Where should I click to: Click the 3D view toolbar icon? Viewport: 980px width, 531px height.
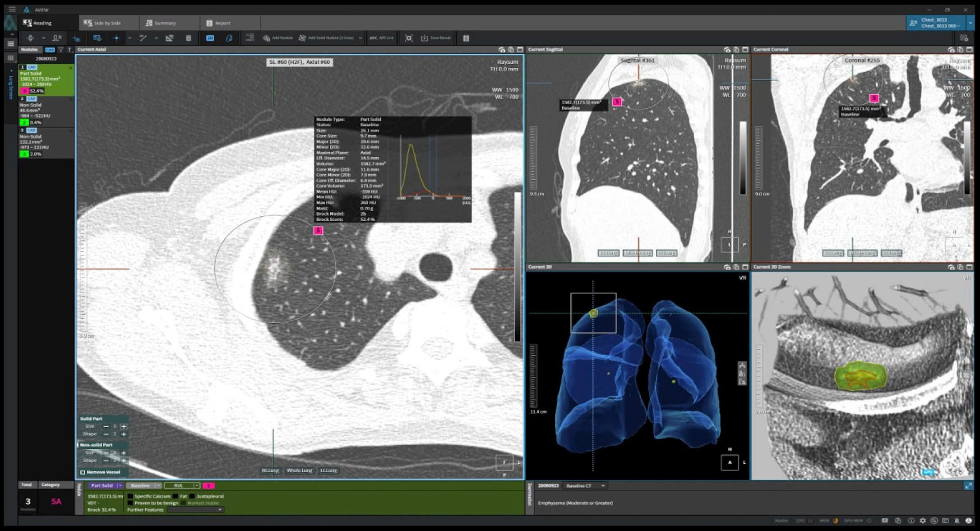[210, 38]
